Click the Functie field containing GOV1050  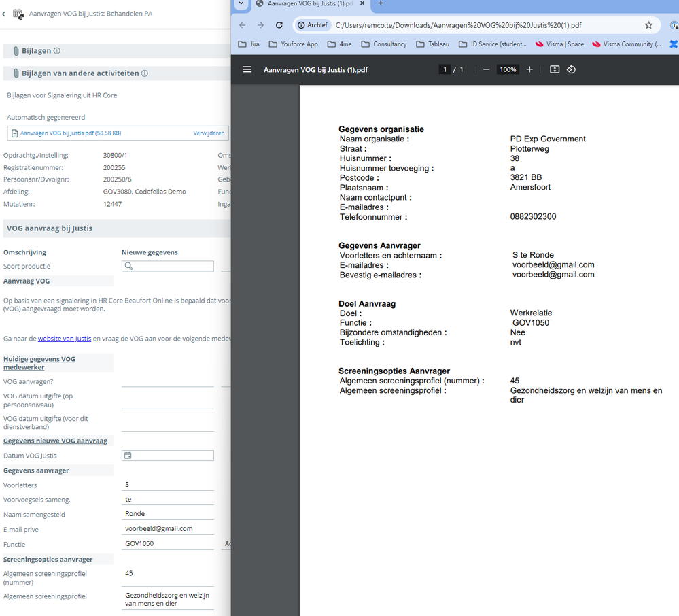coord(168,544)
